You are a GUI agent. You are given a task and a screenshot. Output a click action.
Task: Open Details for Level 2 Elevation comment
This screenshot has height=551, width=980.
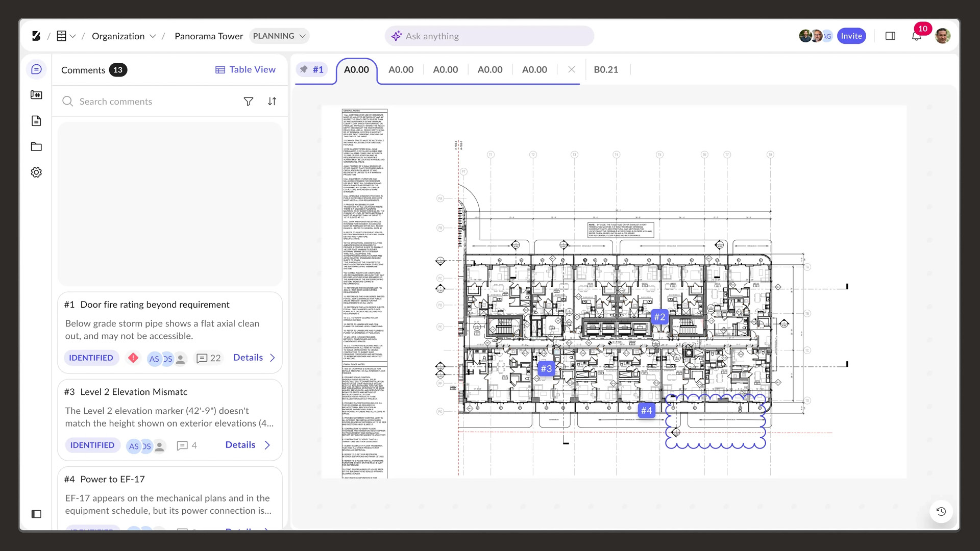click(x=248, y=445)
